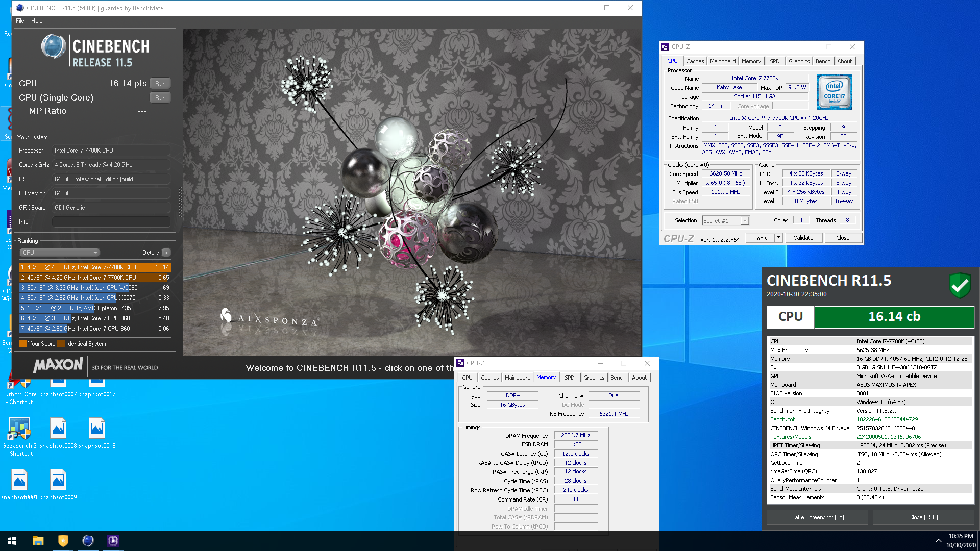Select snaphsot0001 desktop file
980x551 pixels.
(x=19, y=485)
